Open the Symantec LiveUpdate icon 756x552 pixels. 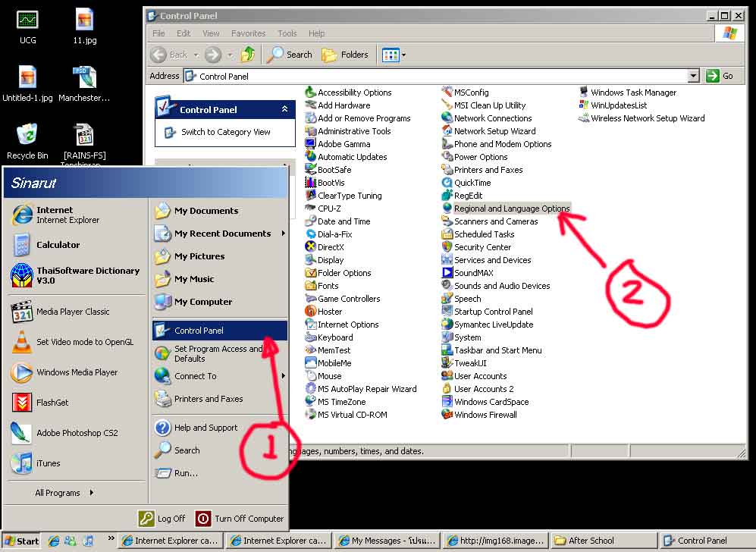tap(488, 325)
